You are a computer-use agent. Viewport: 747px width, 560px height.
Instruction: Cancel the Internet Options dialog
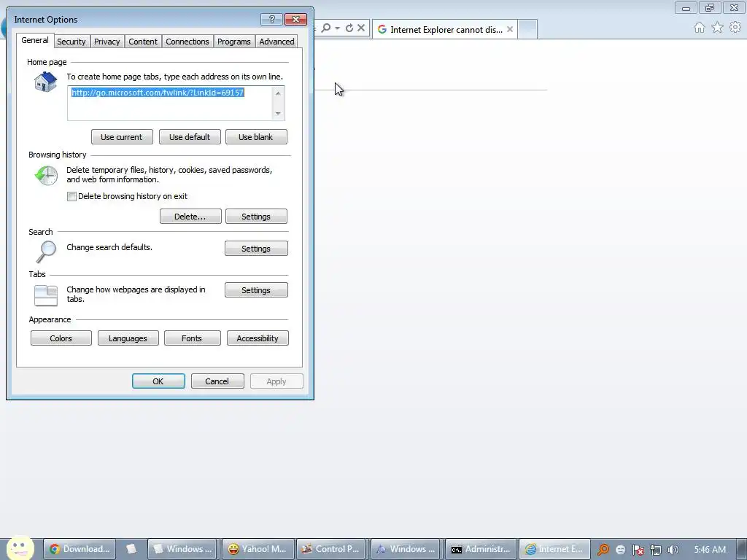217,381
